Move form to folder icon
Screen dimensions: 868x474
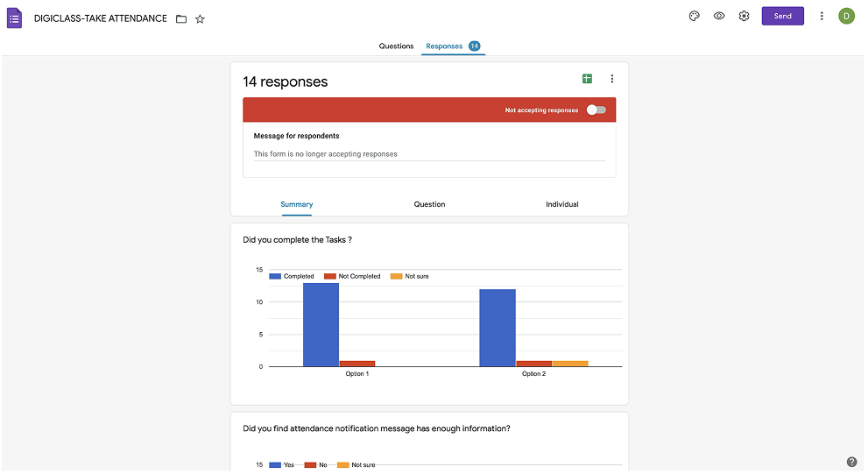click(181, 18)
